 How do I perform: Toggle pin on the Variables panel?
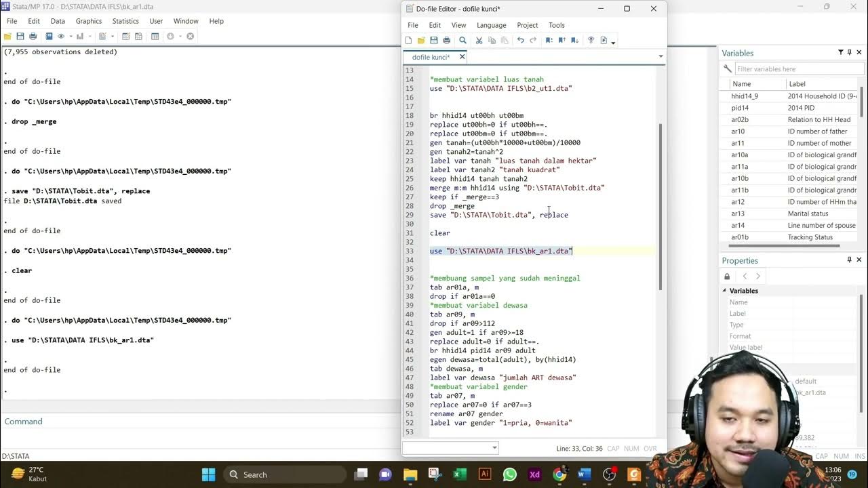pos(850,53)
